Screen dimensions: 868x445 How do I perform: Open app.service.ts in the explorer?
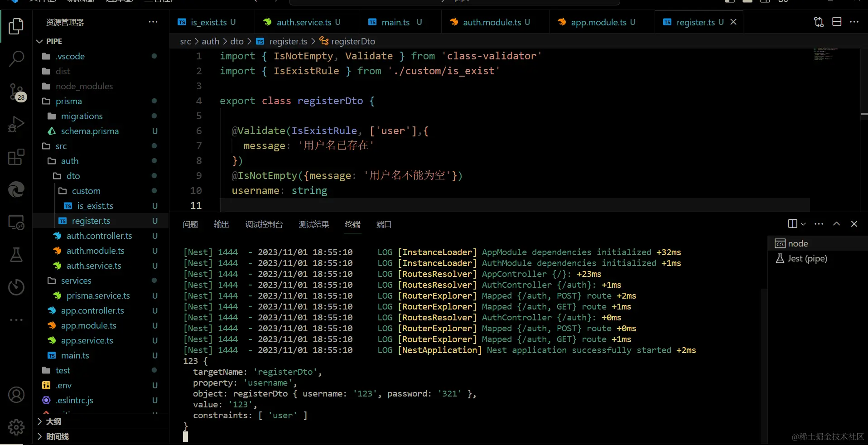pyautogui.click(x=101, y=340)
